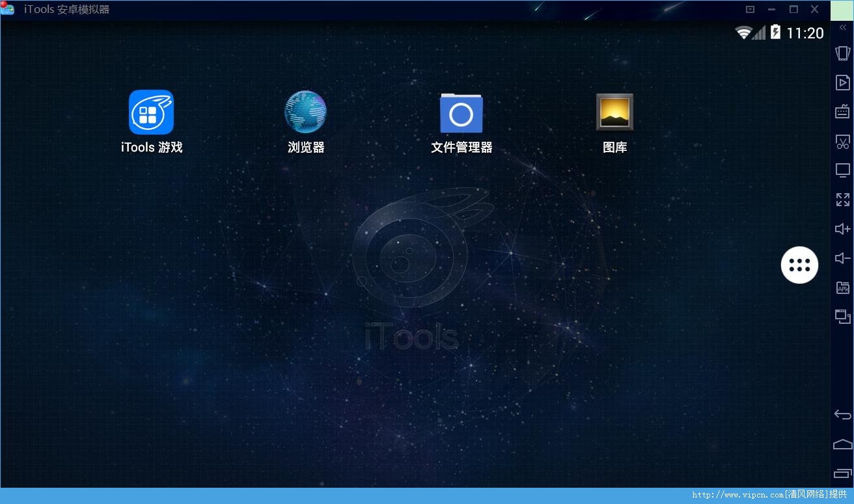This screenshot has height=504, width=854.
Task: Decrease volume with speaker minus icon
Action: 842,258
